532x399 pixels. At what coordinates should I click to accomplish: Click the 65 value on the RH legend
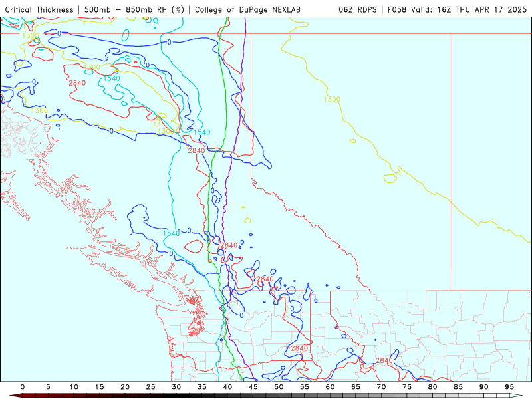[356, 387]
